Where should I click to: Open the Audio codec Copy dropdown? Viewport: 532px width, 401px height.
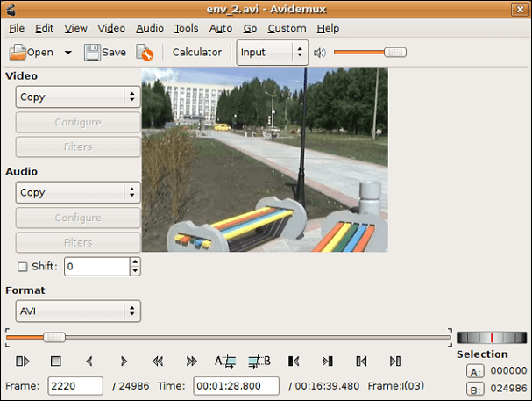coord(78,192)
